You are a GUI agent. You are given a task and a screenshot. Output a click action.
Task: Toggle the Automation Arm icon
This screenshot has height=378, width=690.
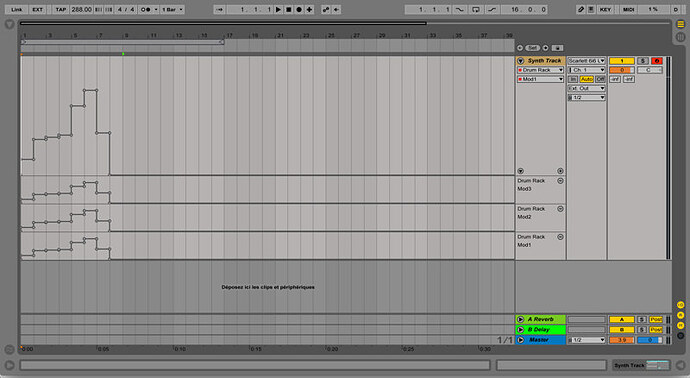(326, 9)
